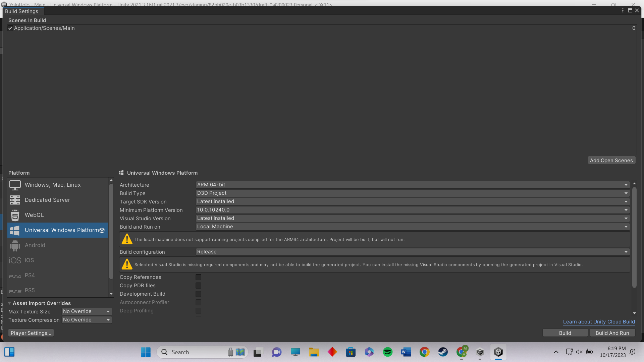Open File Explorer from the taskbar

(314, 352)
